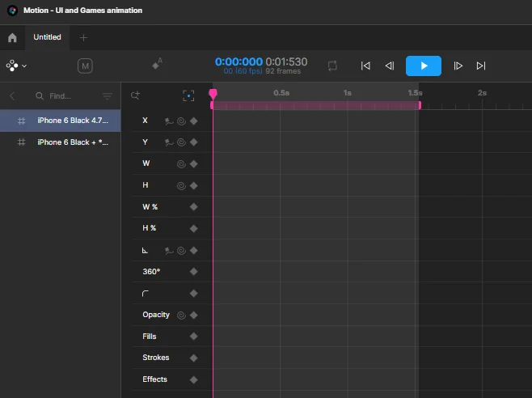The width and height of the screenshot is (532, 398).
Task: Click the motion path icon for rotation
Action: coord(169,251)
